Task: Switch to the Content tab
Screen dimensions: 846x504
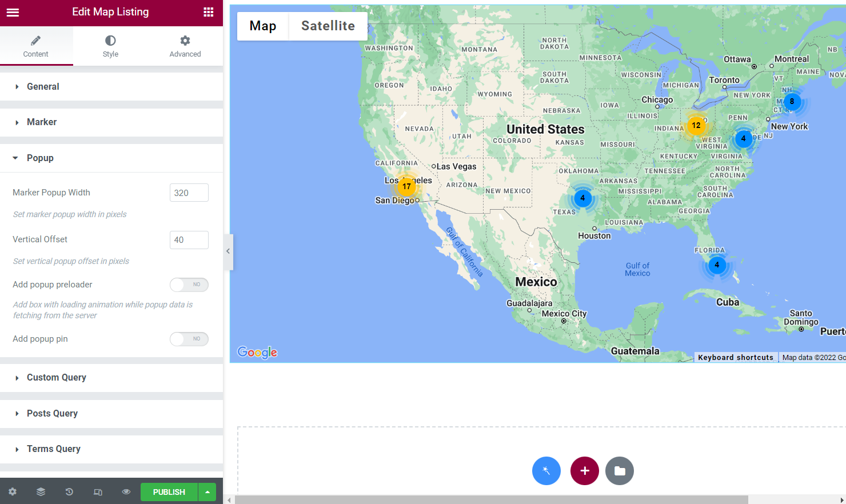Action: pyautogui.click(x=36, y=46)
